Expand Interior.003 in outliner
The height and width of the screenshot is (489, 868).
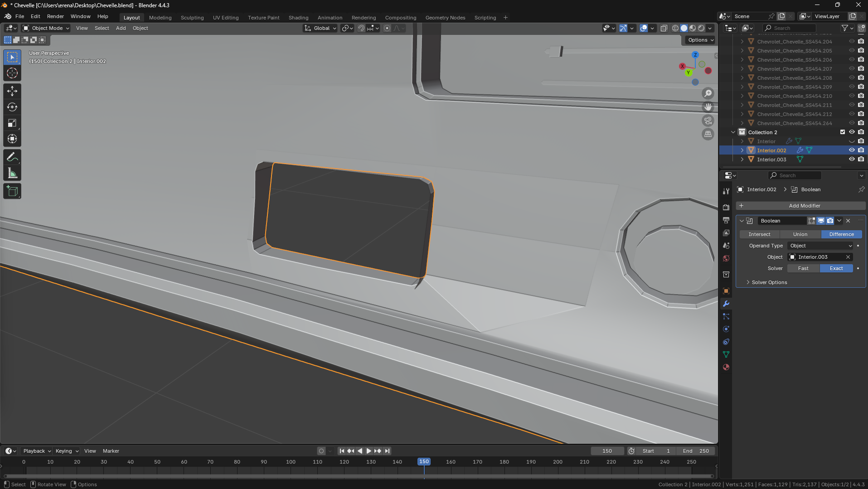(x=742, y=160)
